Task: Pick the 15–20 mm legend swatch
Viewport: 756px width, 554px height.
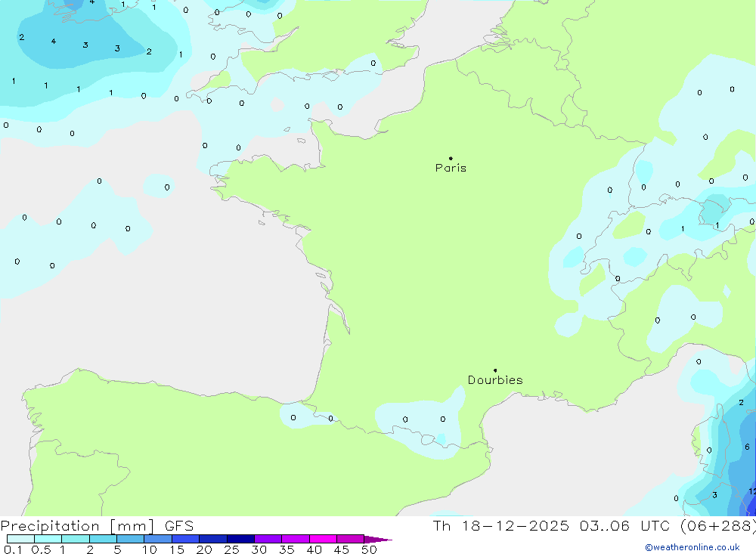Action: pyautogui.click(x=185, y=539)
